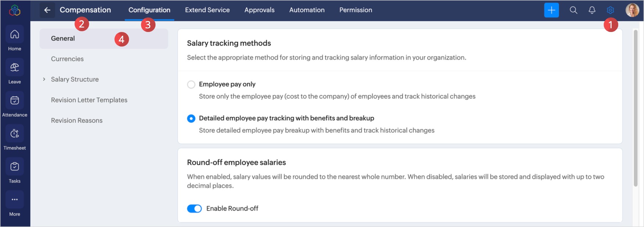Click the More ellipsis sidebar icon
This screenshot has width=644, height=227.
tap(15, 200)
